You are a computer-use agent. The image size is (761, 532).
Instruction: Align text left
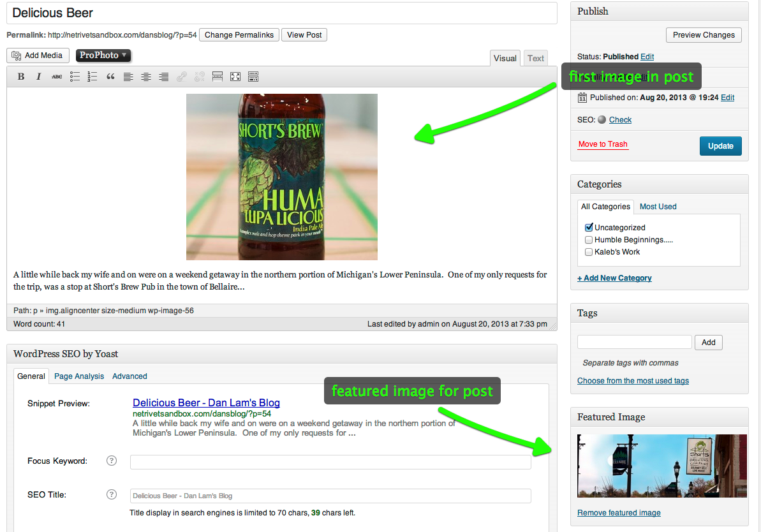click(x=128, y=77)
